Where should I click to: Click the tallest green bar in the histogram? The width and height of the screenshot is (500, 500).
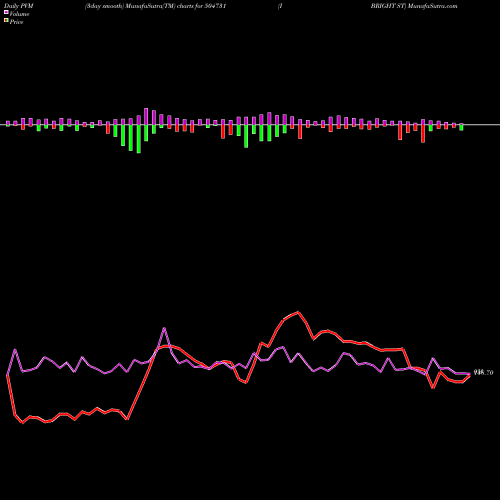coord(139,139)
